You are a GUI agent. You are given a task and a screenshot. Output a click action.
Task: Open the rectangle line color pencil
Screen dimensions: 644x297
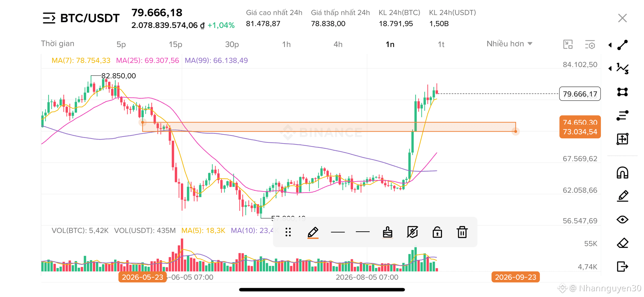coord(313,232)
